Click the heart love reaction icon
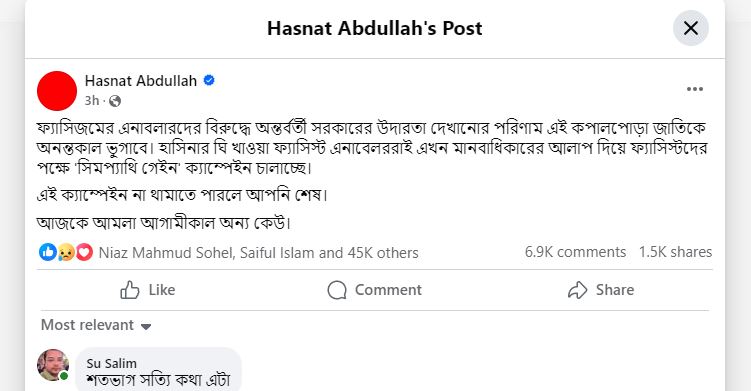 click(x=84, y=252)
